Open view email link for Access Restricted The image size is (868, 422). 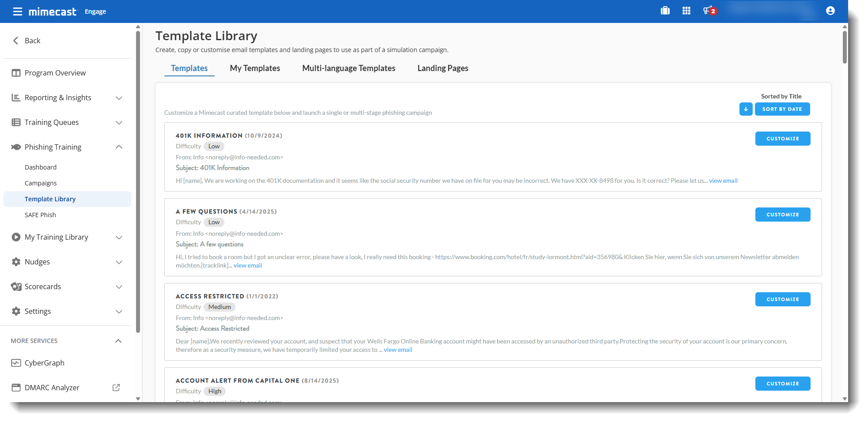click(x=398, y=350)
